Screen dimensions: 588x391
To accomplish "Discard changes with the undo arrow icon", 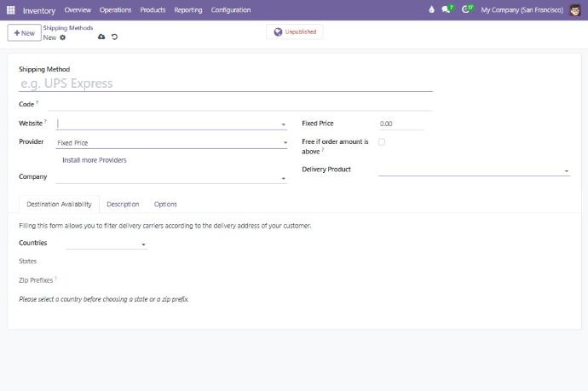I will 115,37.
